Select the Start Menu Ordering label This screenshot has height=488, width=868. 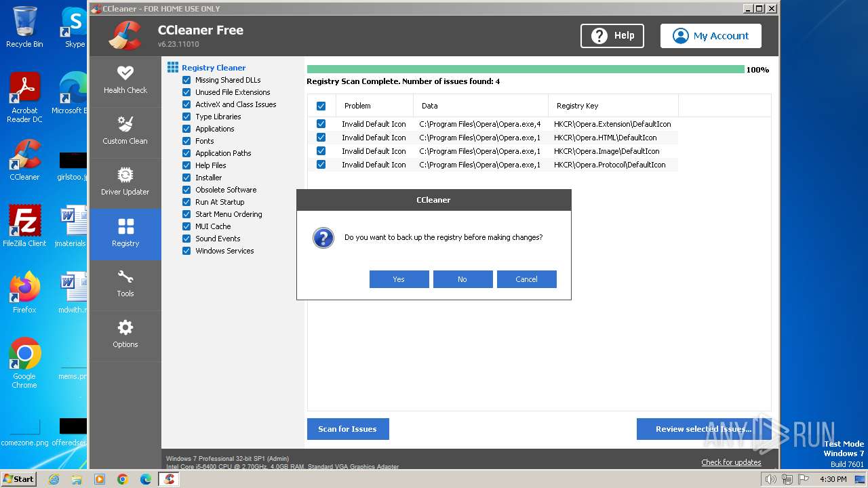click(229, 214)
